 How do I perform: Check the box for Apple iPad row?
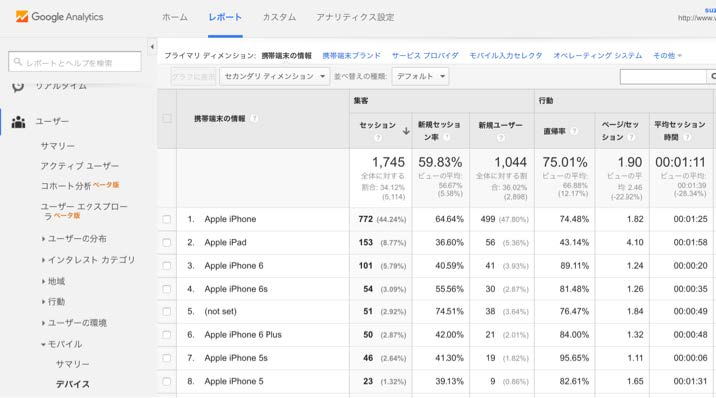pos(167,242)
